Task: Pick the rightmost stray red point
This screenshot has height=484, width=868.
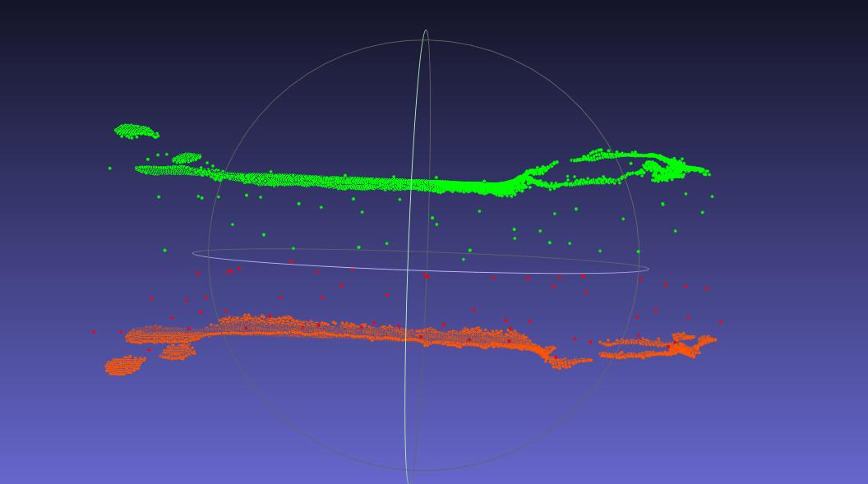Action: pyautogui.click(x=721, y=322)
